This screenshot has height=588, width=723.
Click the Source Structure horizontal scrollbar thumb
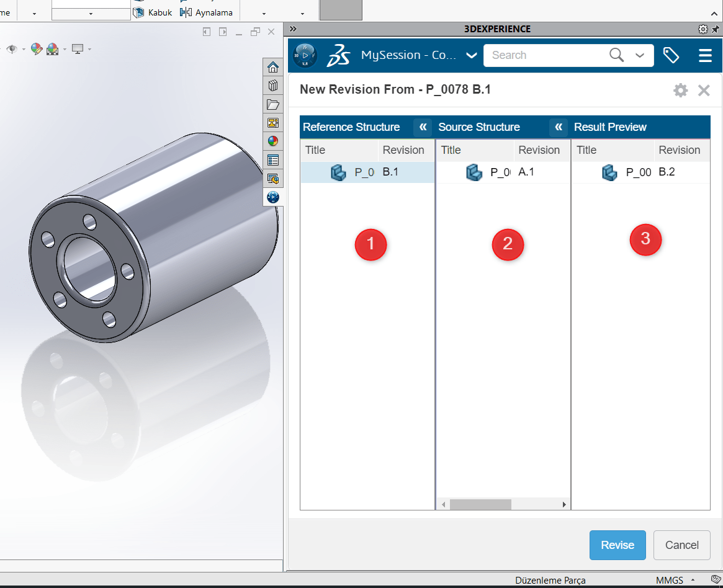(x=480, y=505)
